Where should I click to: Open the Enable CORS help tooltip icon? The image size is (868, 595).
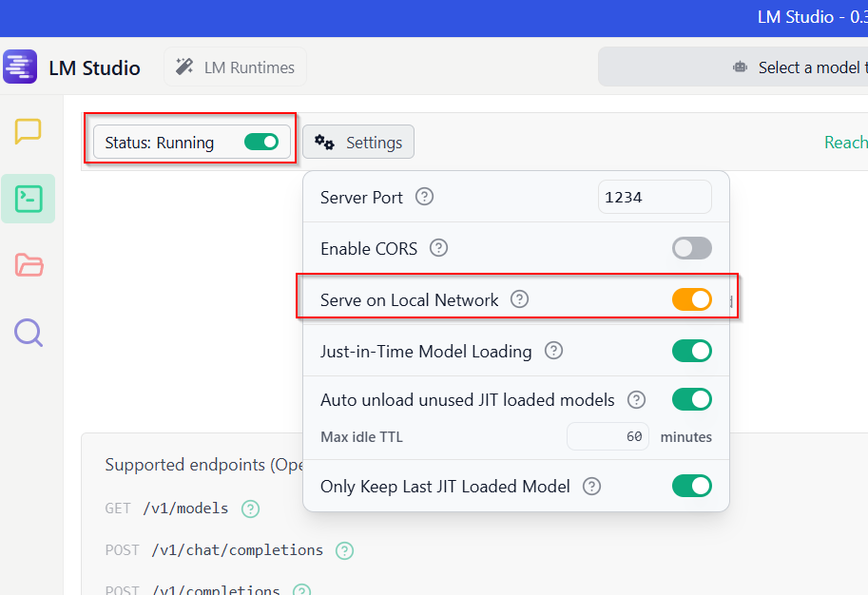(438, 248)
